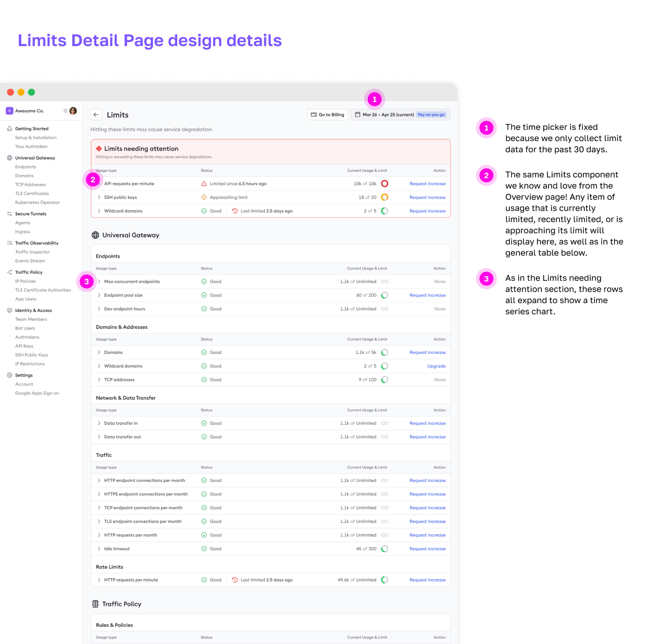Expand the Data transfer in row
657x644 pixels.
[99, 423]
